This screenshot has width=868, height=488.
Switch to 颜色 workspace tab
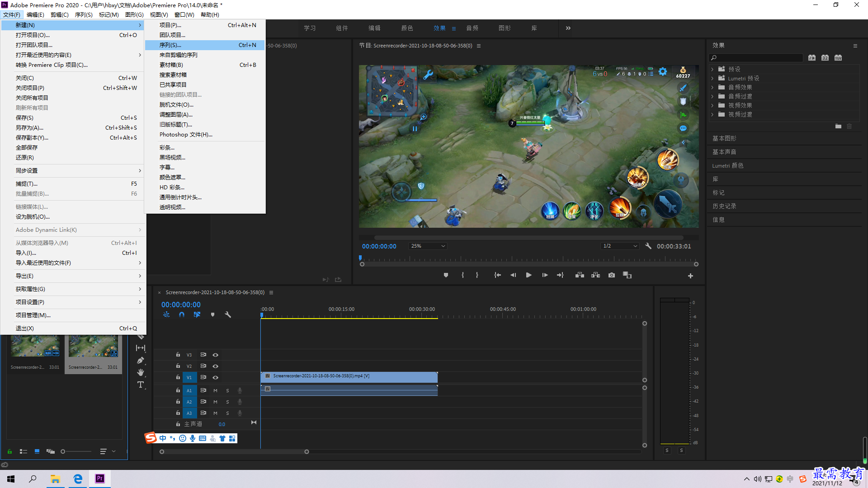[407, 28]
